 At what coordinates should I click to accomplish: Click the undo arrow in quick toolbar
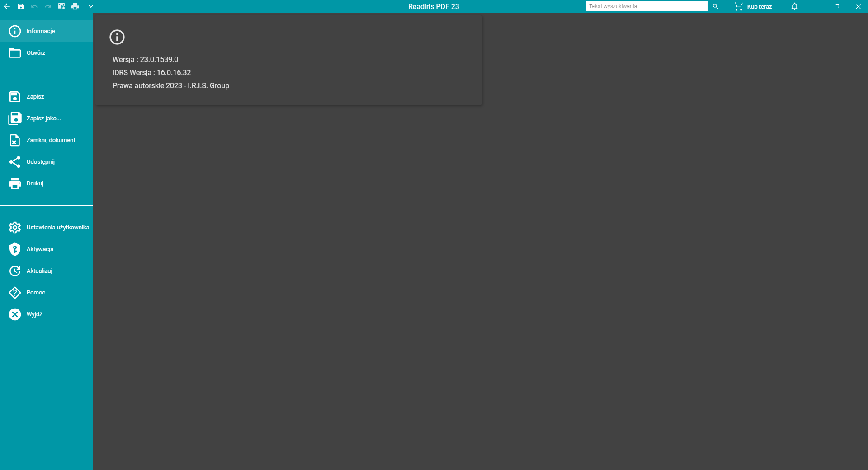[x=34, y=6]
